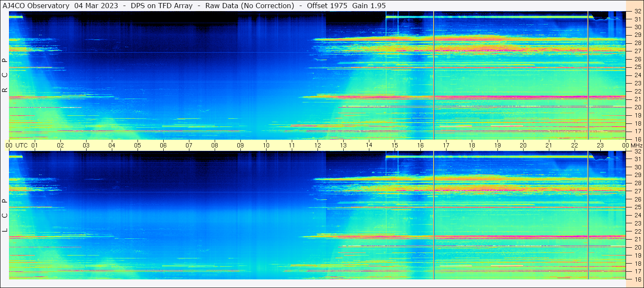Click the 21 MHz tick of LCP panel
The width and height of the screenshot is (644, 288).
pos(638,239)
